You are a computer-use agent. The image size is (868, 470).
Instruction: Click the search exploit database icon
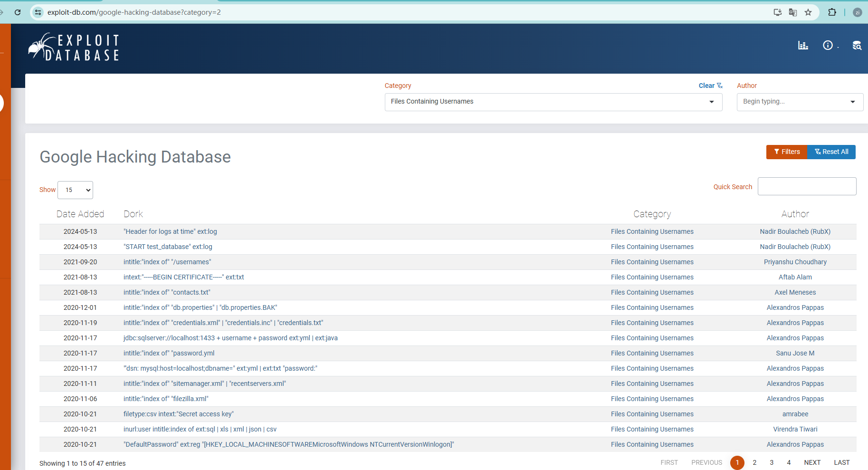pos(857,46)
